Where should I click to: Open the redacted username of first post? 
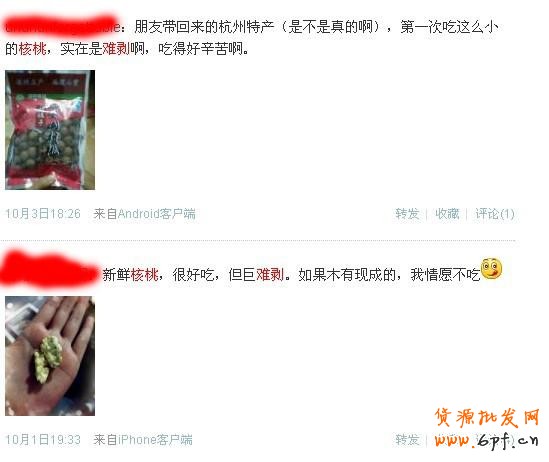pyautogui.click(x=62, y=24)
